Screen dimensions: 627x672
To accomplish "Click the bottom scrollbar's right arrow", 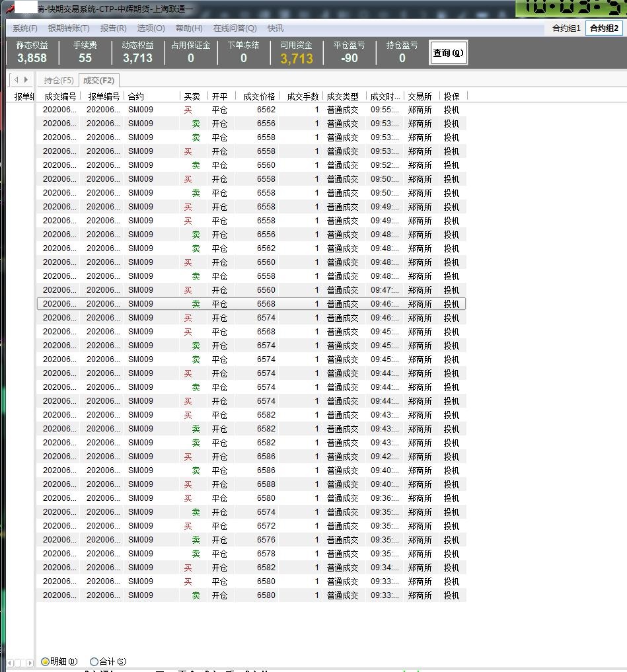I will pyautogui.click(x=29, y=663).
